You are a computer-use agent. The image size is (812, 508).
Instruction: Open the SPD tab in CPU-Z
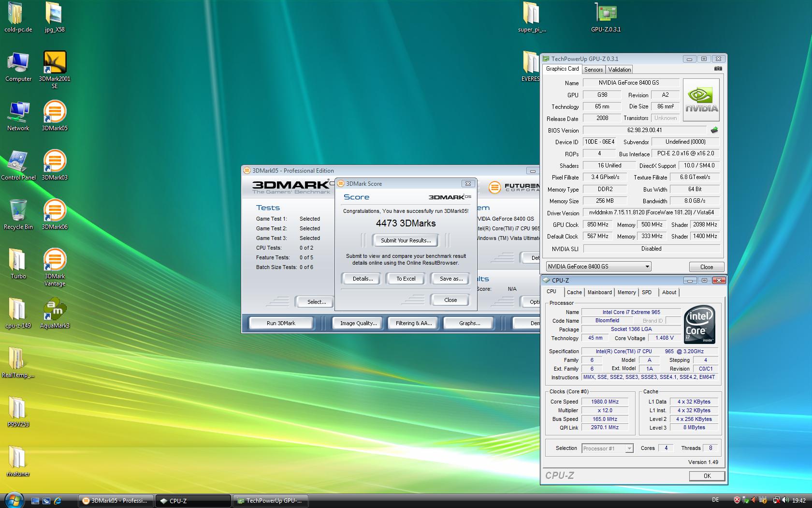[x=647, y=292]
